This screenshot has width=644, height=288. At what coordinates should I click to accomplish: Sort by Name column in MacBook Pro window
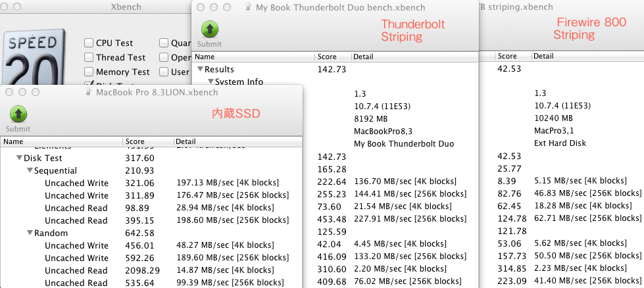click(x=62, y=141)
